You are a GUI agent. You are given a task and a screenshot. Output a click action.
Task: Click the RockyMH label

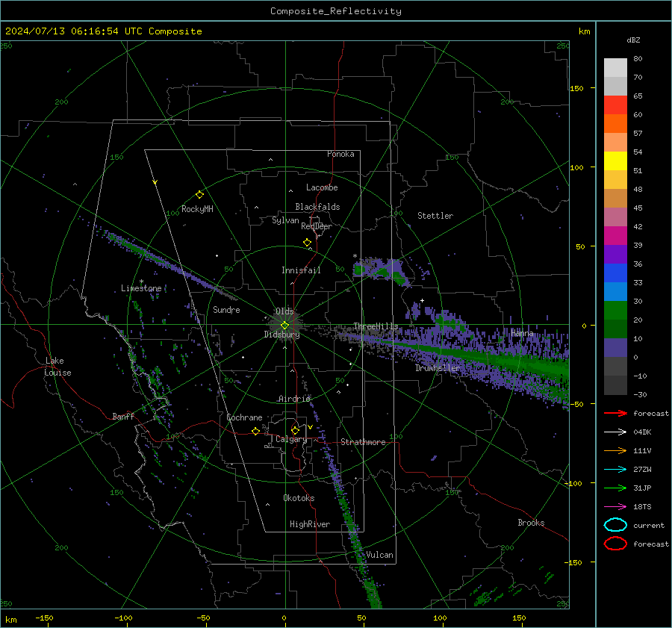point(197,209)
